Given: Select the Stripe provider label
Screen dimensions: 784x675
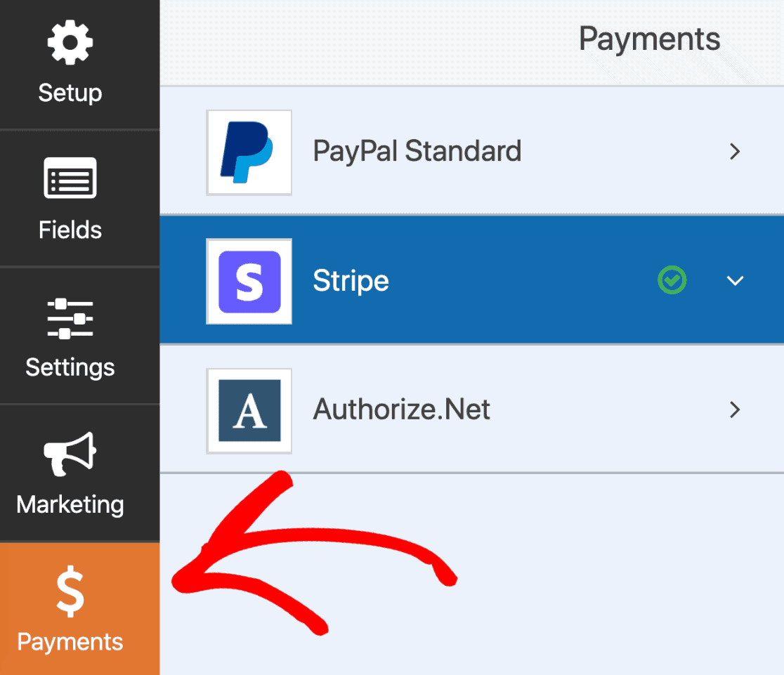Looking at the screenshot, I should (x=351, y=281).
